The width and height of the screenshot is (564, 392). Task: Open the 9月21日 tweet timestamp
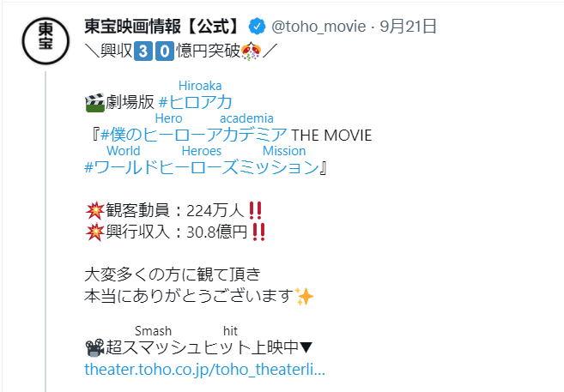point(409,27)
